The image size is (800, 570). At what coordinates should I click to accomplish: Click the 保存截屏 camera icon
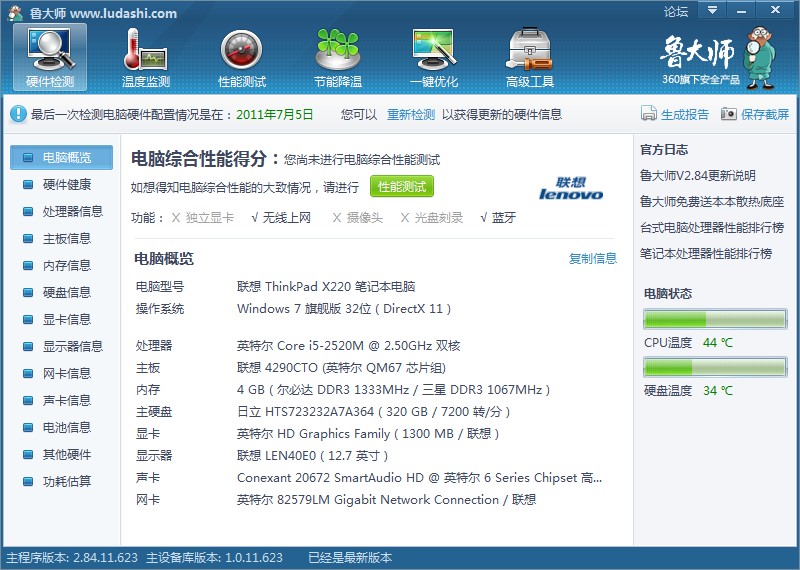click(729, 113)
